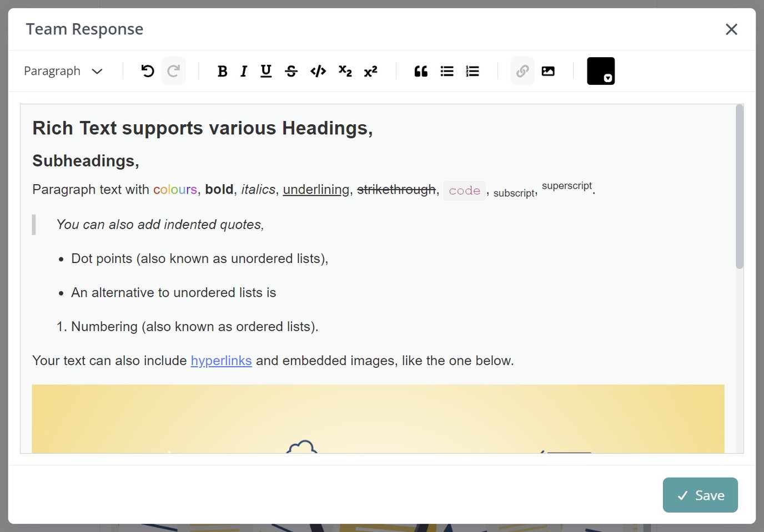Apply strikethrough formatting
The height and width of the screenshot is (532, 764).
pyautogui.click(x=291, y=70)
